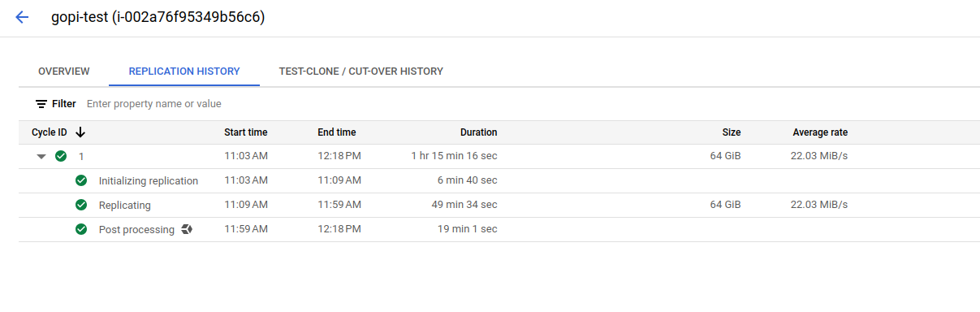Image resolution: width=980 pixels, height=312 pixels.
Task: Click icon beside Post processing label
Action: (x=187, y=229)
